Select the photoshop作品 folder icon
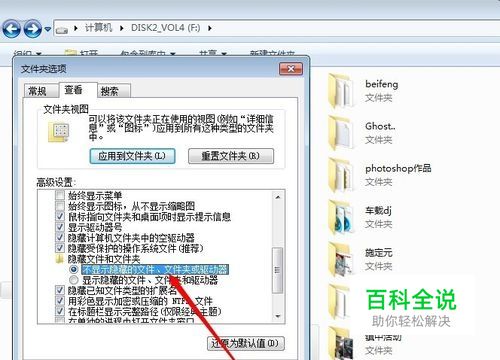This screenshot has height=360, width=500. 341,175
